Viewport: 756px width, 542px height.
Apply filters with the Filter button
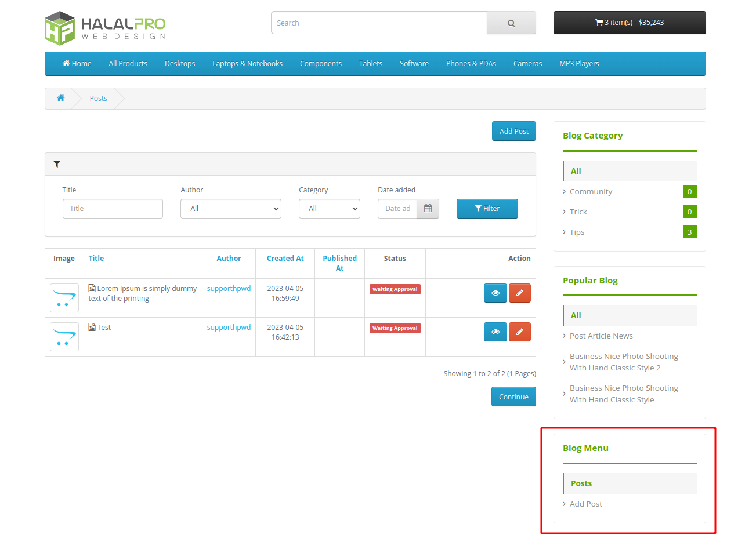(x=487, y=209)
